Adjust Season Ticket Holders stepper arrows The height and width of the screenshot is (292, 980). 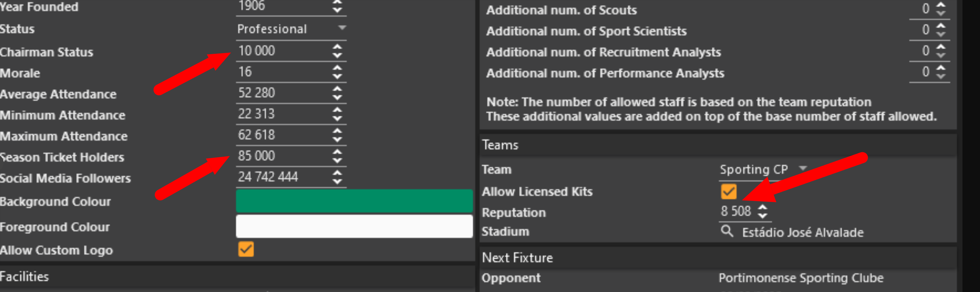(338, 156)
